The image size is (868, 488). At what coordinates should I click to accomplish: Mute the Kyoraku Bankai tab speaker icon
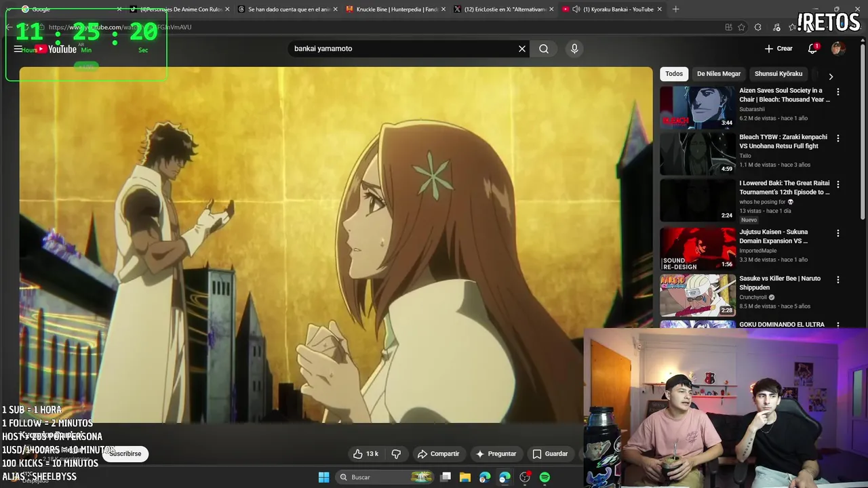[x=576, y=9]
